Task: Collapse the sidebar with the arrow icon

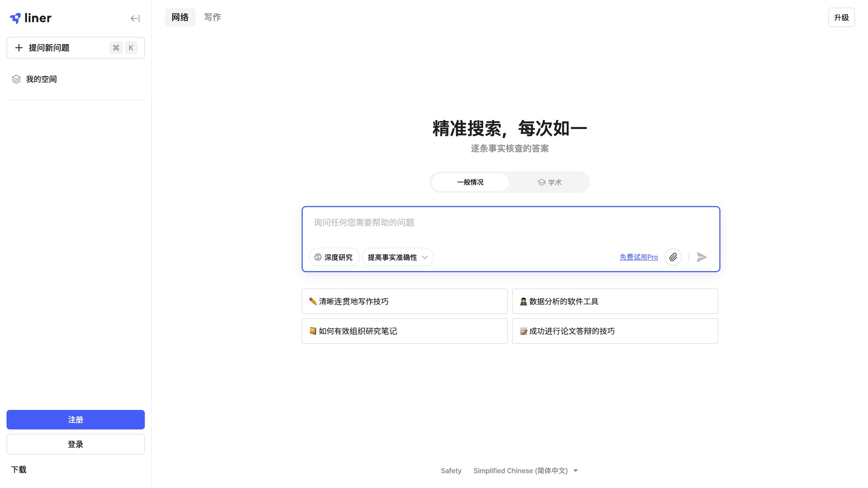Action: (x=135, y=18)
